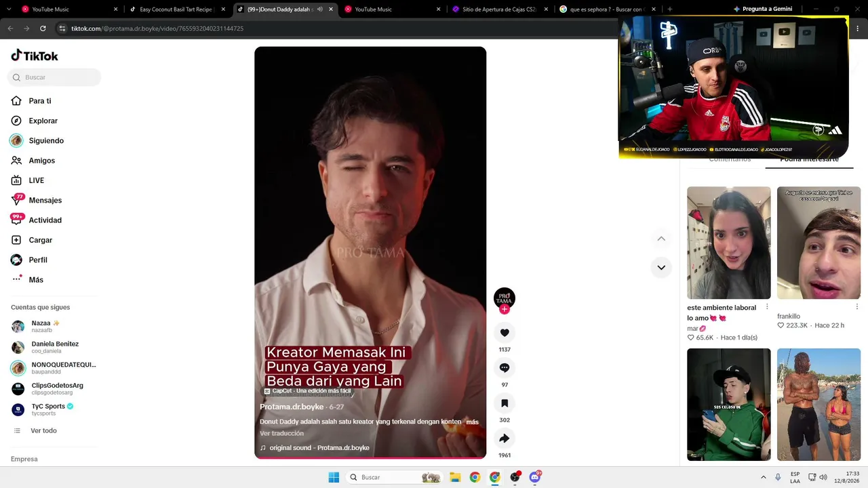Viewport: 868px width, 488px height.
Task: Click the TikTok logo
Action: (x=35, y=56)
